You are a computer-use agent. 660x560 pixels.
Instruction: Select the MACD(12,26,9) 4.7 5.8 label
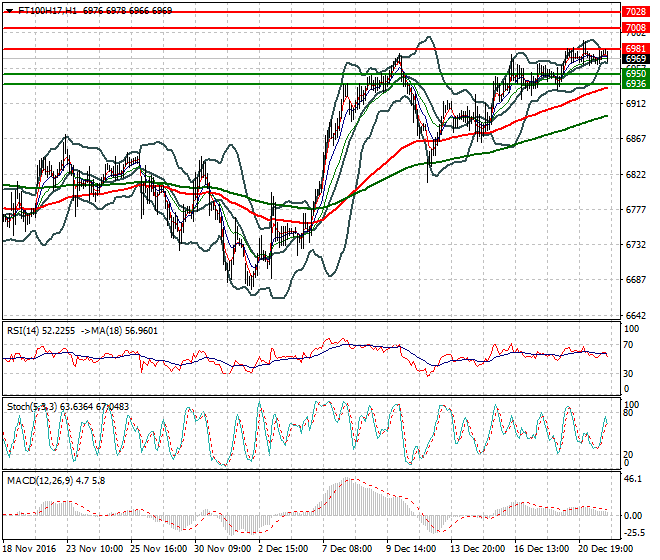click(56, 480)
